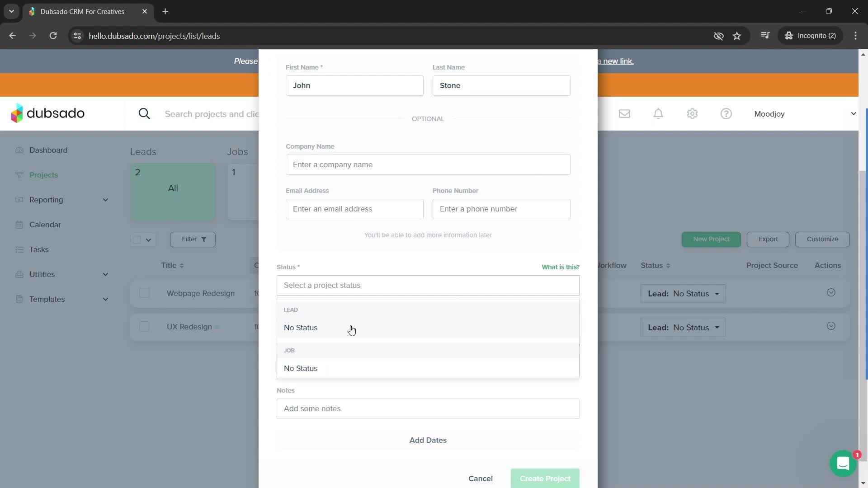The image size is (868, 488).
Task: Follow the new link in the banner
Action: point(615,61)
